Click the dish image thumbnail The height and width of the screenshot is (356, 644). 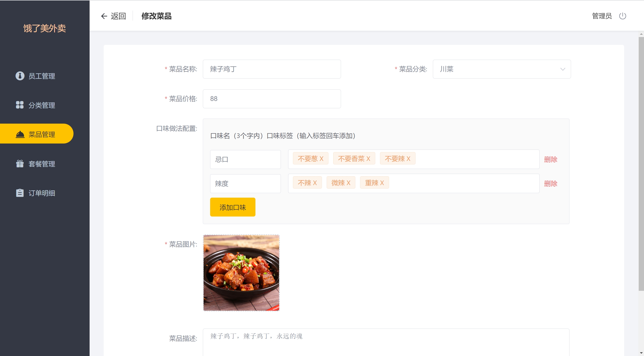point(241,273)
